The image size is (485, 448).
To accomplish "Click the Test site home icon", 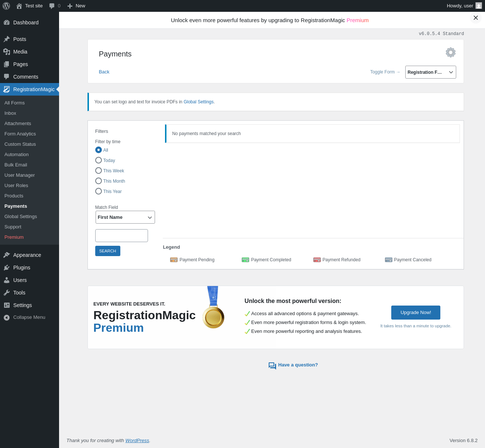I will (19, 6).
